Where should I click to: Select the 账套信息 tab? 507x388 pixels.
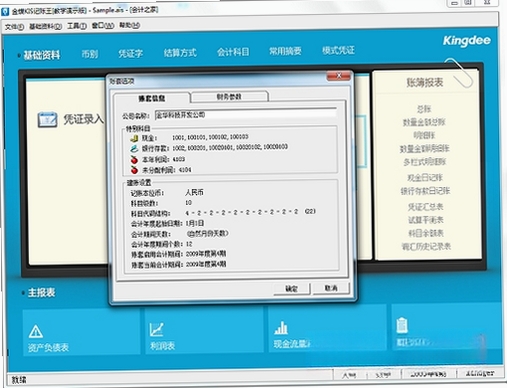pos(152,98)
